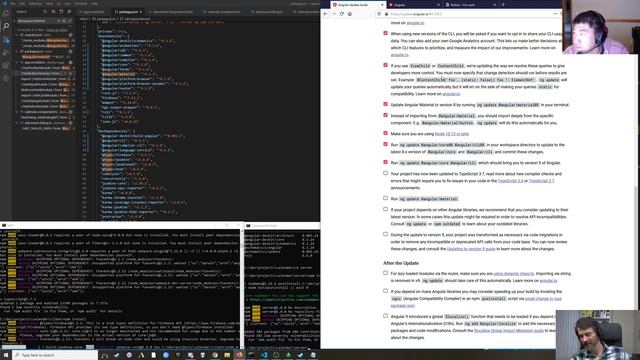Open a new browser tab with plus icon
Screen dimensions: 640x360
point(503,4)
